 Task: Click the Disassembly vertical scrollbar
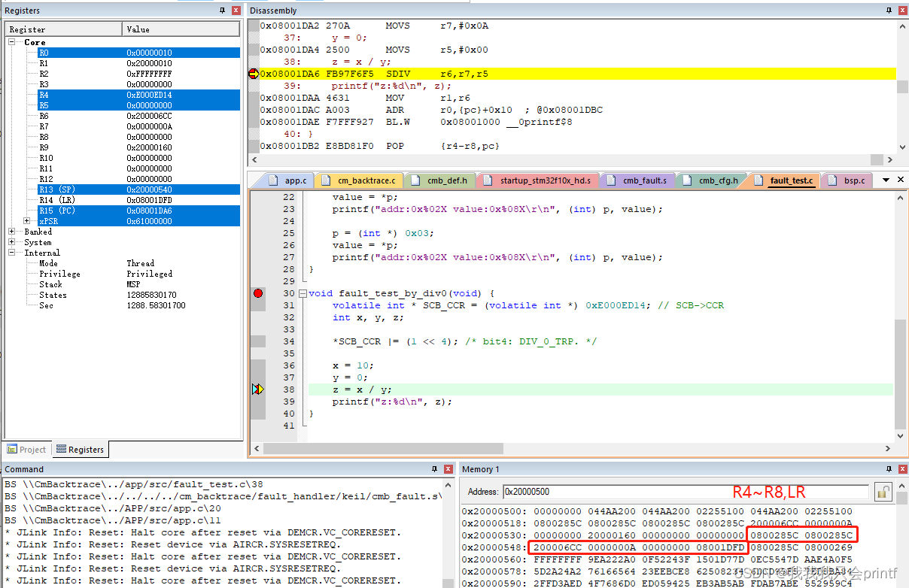902,86
